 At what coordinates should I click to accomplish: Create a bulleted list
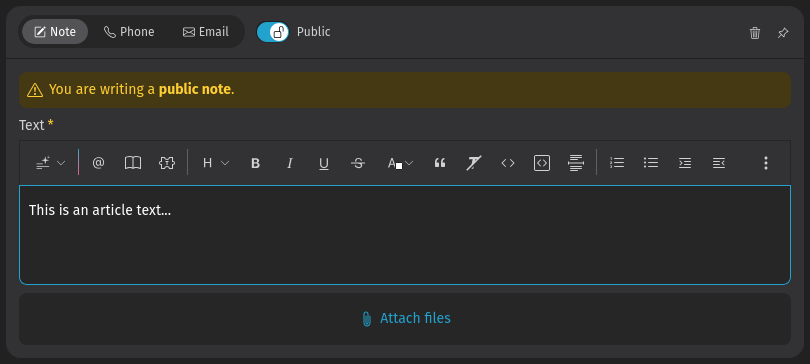[651, 163]
